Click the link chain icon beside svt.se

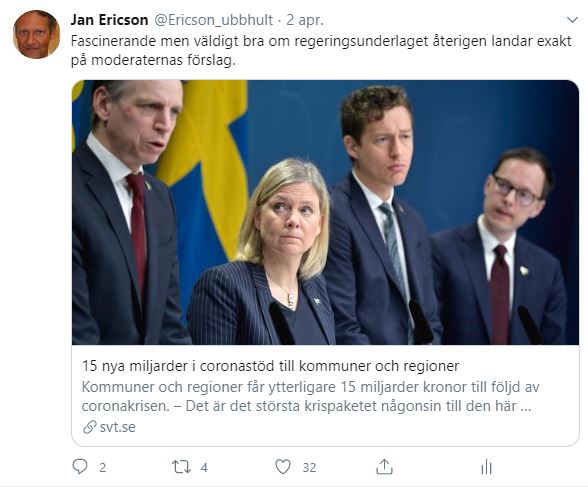[x=90, y=427]
